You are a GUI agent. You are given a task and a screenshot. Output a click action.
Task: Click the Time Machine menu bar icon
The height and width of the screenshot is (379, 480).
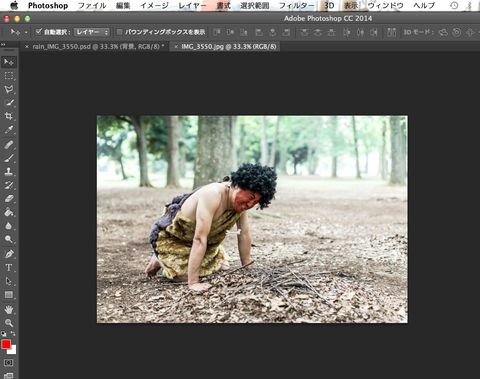pyautogui.click(x=454, y=6)
